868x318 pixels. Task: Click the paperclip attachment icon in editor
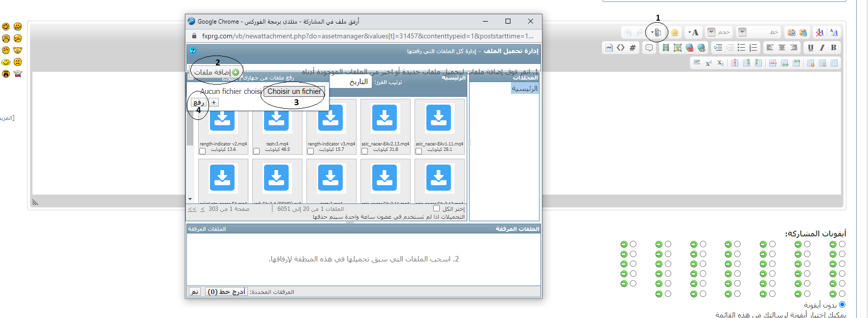[658, 32]
